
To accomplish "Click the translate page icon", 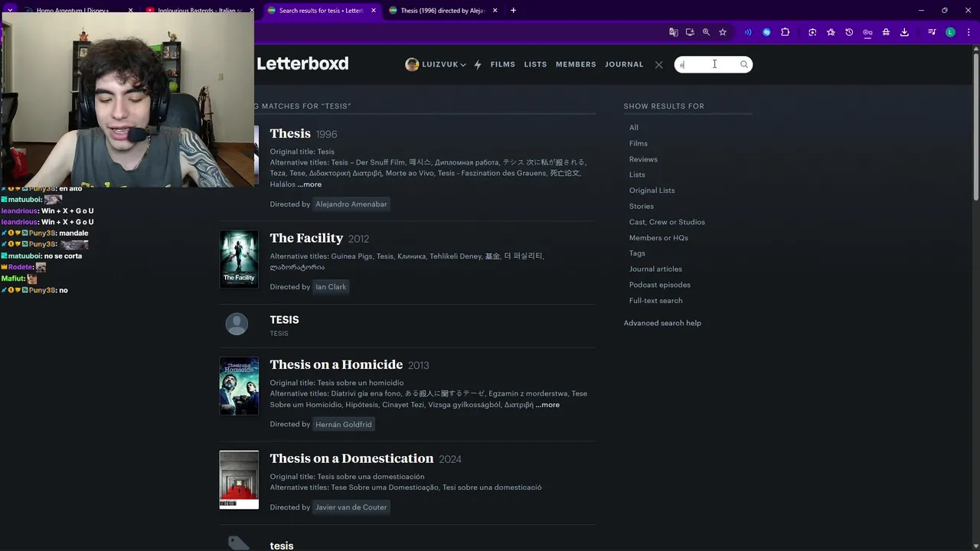I will (674, 32).
